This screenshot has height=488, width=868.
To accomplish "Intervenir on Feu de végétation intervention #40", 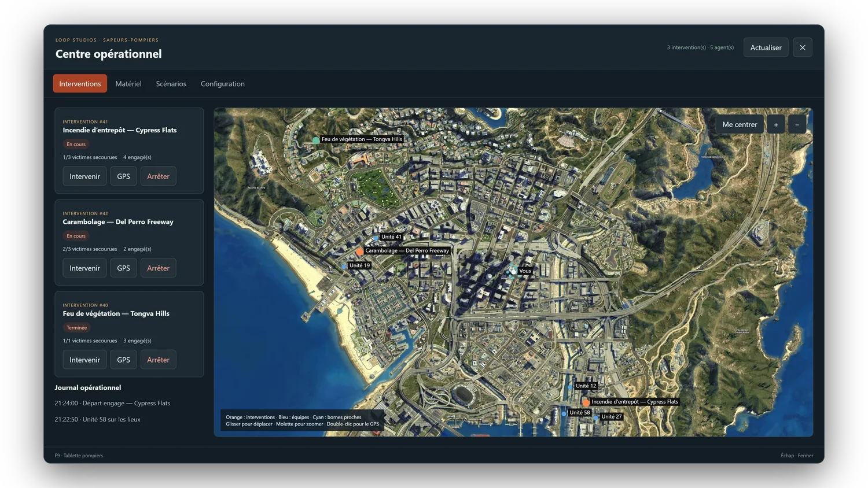I will 84,360.
